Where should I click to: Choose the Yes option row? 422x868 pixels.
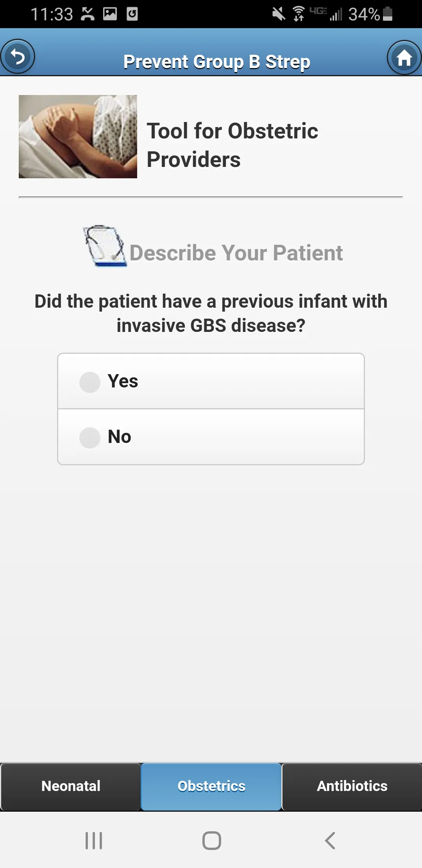[x=211, y=381]
